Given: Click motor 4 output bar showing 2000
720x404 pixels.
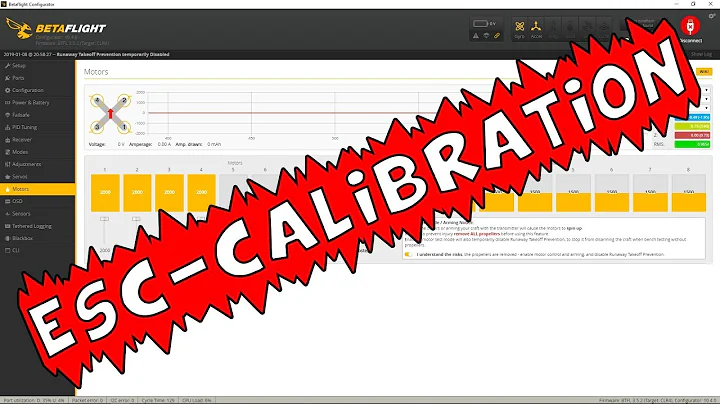Looking at the screenshot, I should (x=202, y=193).
